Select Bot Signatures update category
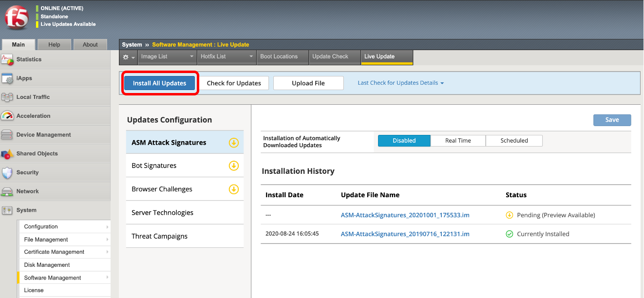This screenshot has height=298, width=644. (x=185, y=166)
